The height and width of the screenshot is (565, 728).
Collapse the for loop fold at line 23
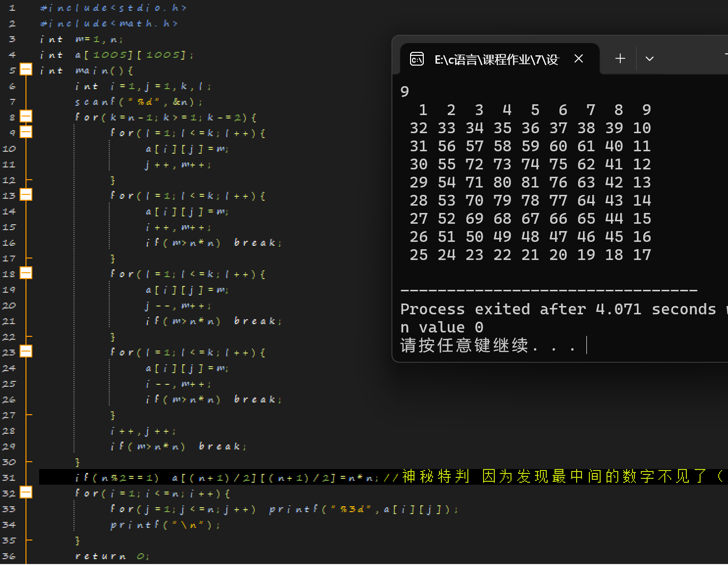coord(26,352)
